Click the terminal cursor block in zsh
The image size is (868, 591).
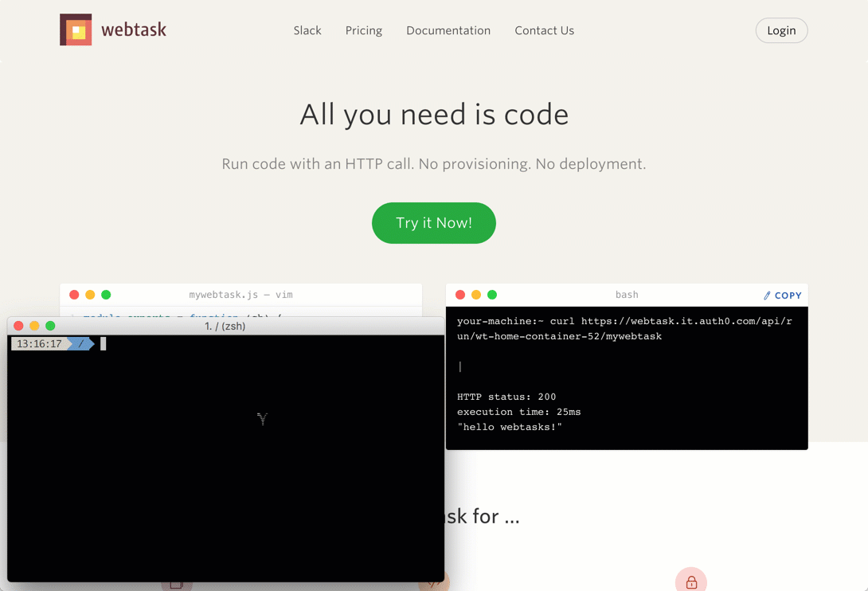pos(103,344)
